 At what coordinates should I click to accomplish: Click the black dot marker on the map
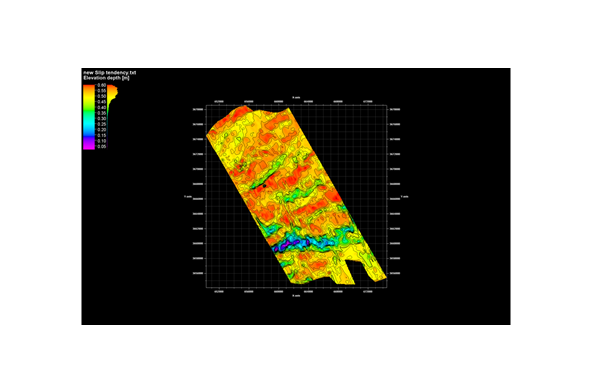coord(265,186)
